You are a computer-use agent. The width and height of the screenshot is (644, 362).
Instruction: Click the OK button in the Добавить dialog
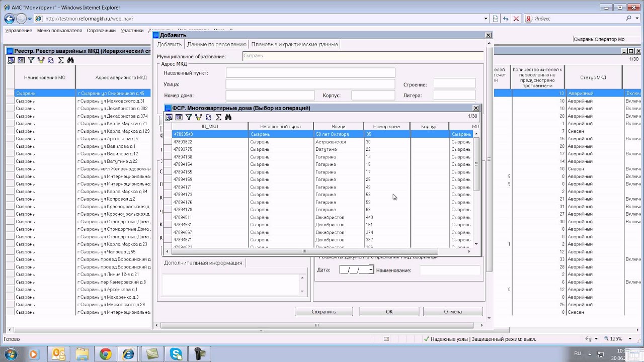pyautogui.click(x=389, y=312)
